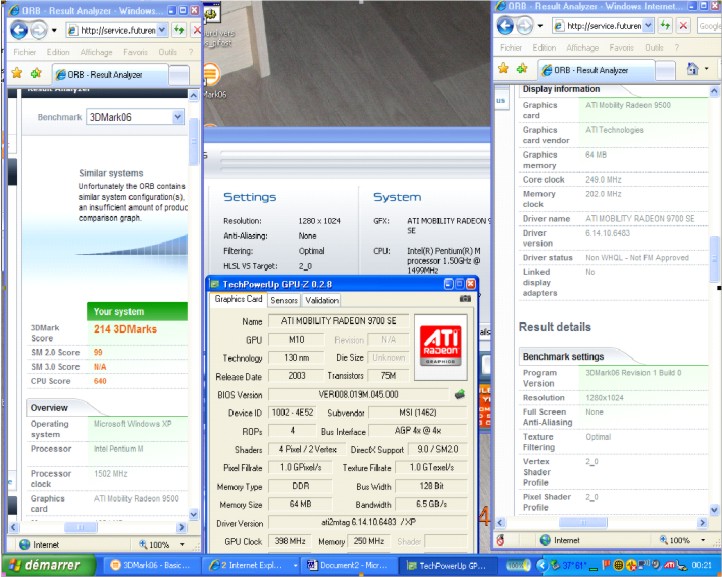
Task: Switch to Validation tab in GPU-Z
Action: tap(322, 300)
